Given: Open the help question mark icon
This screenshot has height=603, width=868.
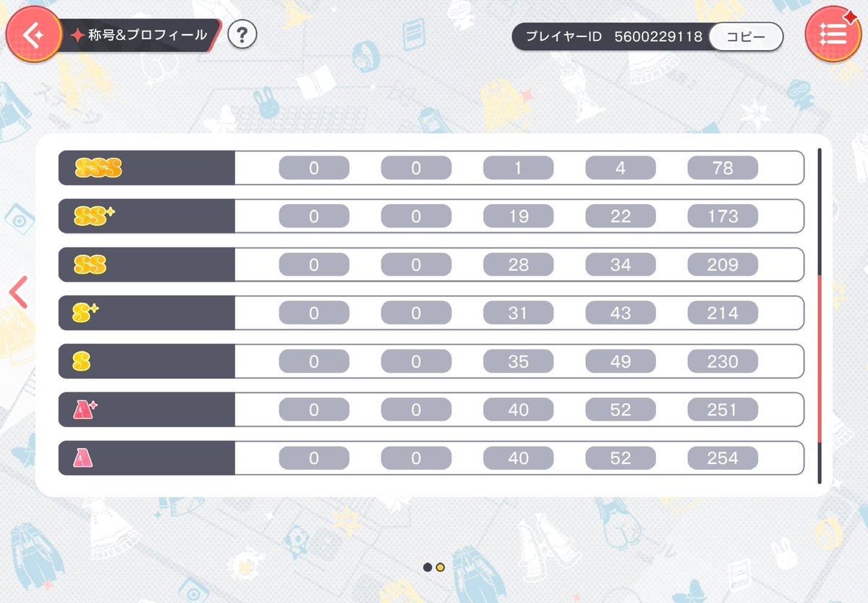Looking at the screenshot, I should [242, 35].
